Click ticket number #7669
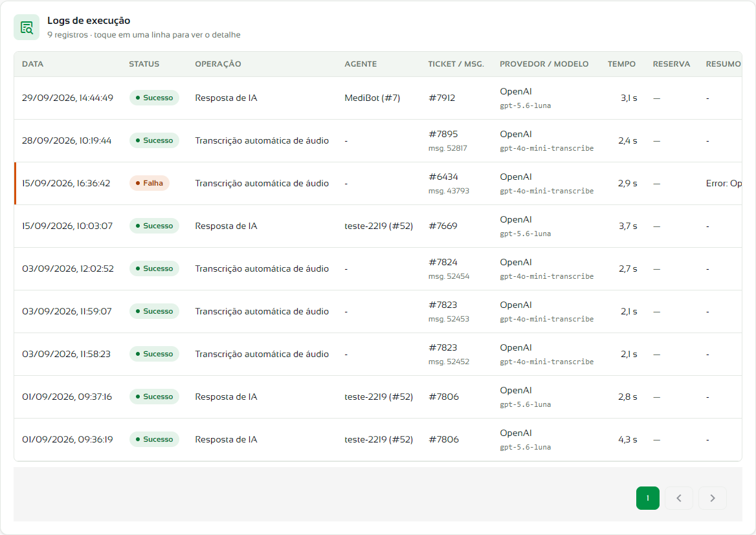The height and width of the screenshot is (535, 756). (x=443, y=226)
